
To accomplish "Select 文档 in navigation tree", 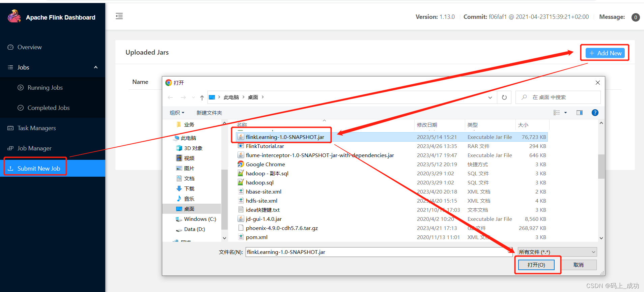I will coord(189,178).
